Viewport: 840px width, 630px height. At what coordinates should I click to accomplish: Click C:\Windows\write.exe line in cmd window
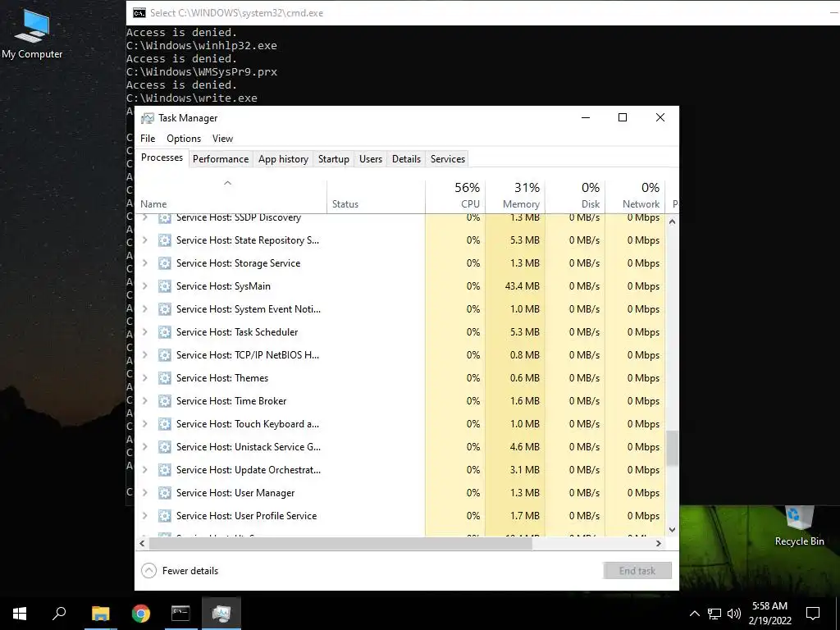coord(192,98)
